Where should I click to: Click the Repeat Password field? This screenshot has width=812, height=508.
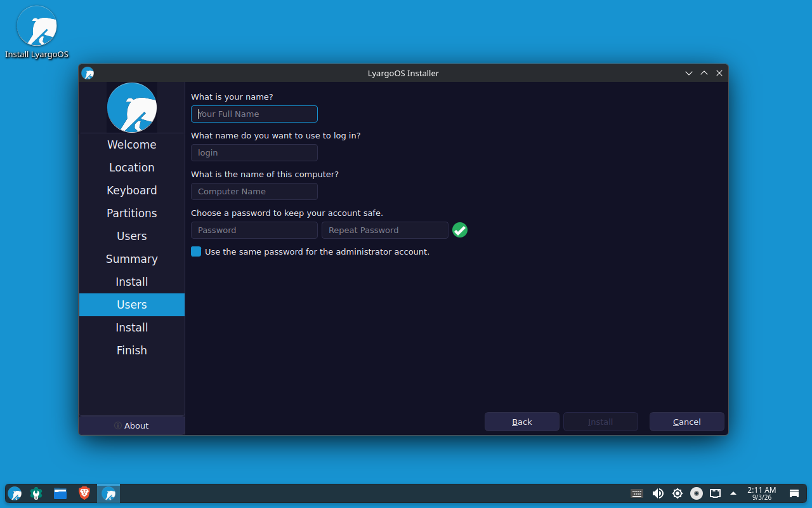[x=385, y=230]
